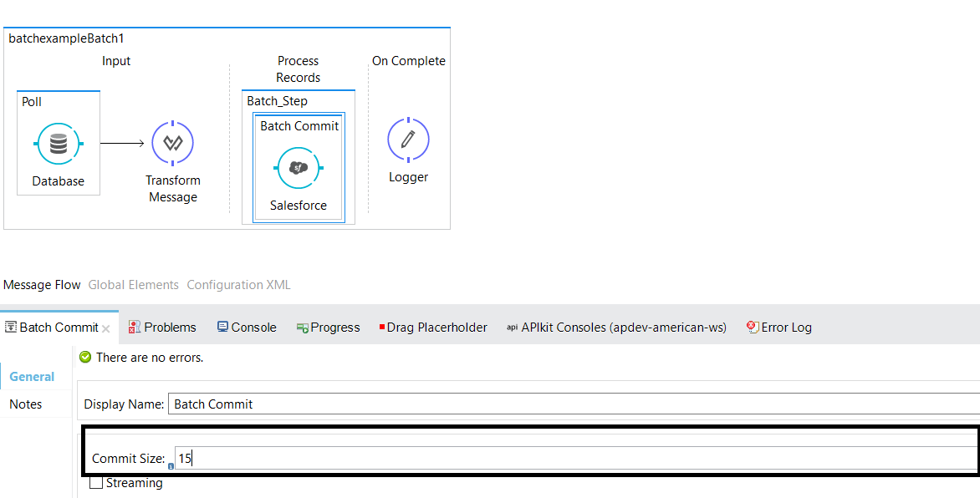Open the Problems tab
This screenshot has height=498, width=980.
tap(162, 328)
